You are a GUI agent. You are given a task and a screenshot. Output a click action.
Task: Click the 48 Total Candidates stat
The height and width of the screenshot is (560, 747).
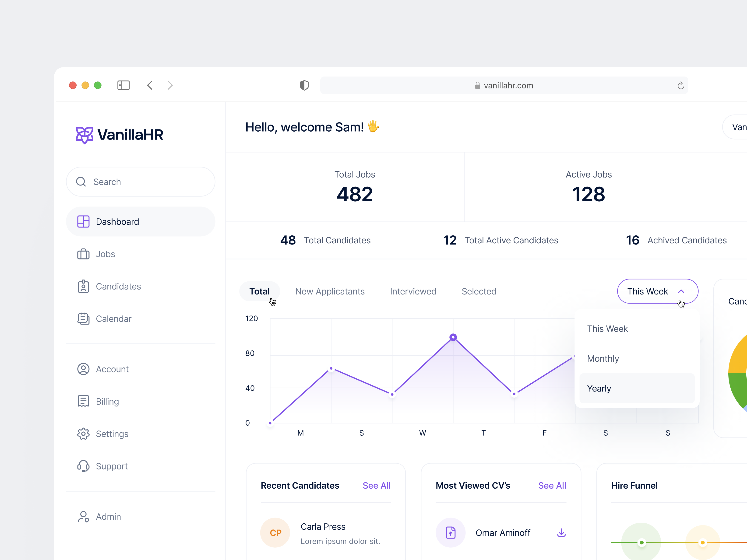325,240
